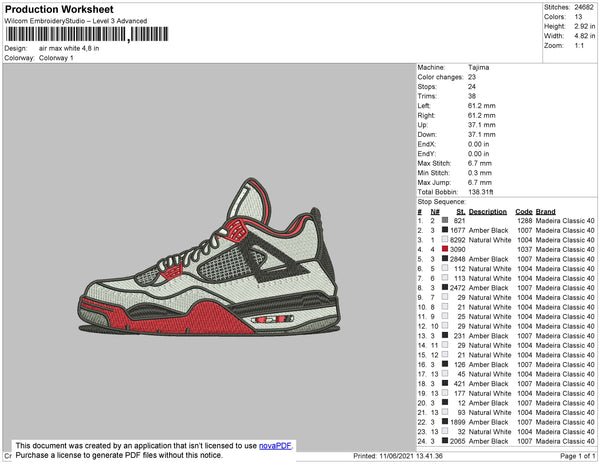Click the Brand column header
This screenshot has width=600, height=464.
point(545,212)
